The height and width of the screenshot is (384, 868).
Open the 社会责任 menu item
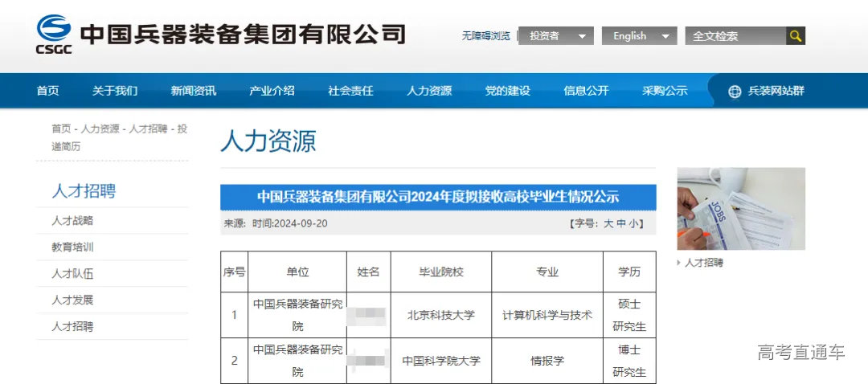pyautogui.click(x=350, y=91)
